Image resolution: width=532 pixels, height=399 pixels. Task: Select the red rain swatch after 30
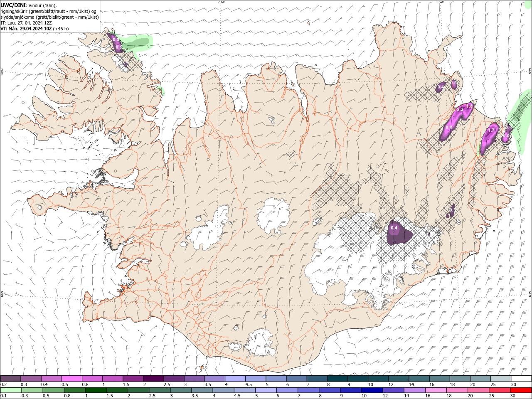point(521,390)
